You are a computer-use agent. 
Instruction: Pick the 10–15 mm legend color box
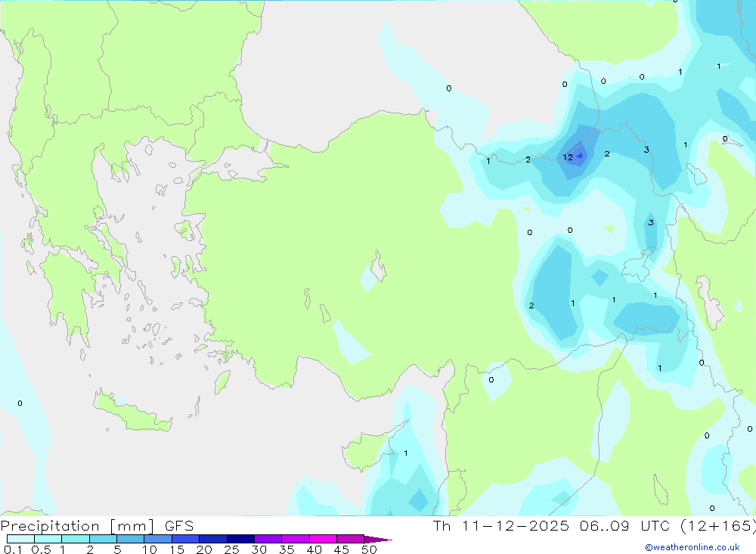point(158,539)
